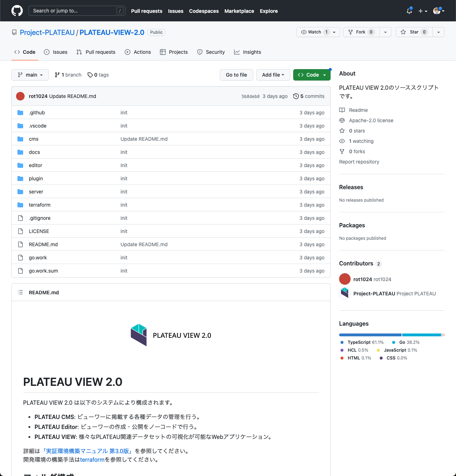
Task: Click the green Code button
Action: [309, 75]
